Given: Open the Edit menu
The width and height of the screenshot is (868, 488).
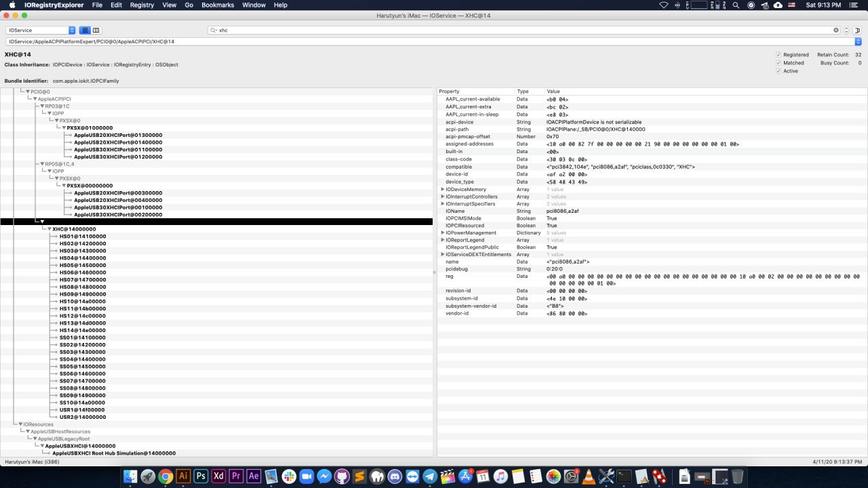Looking at the screenshot, I should coord(117,5).
